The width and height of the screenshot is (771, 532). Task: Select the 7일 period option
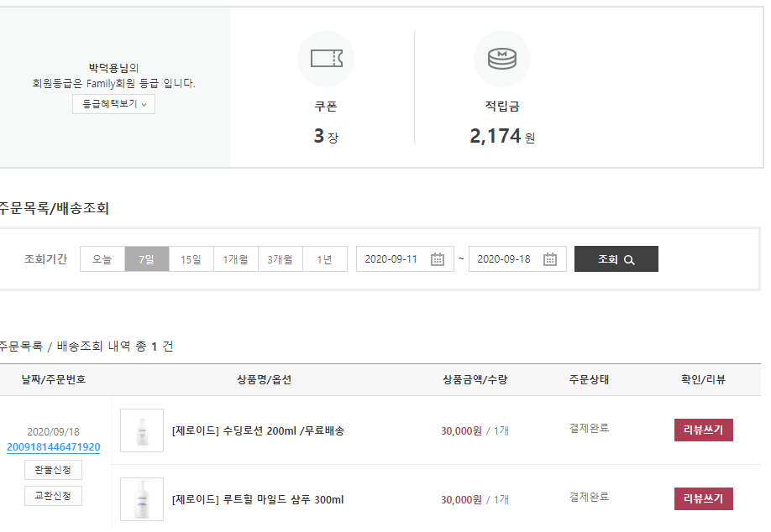coord(147,259)
